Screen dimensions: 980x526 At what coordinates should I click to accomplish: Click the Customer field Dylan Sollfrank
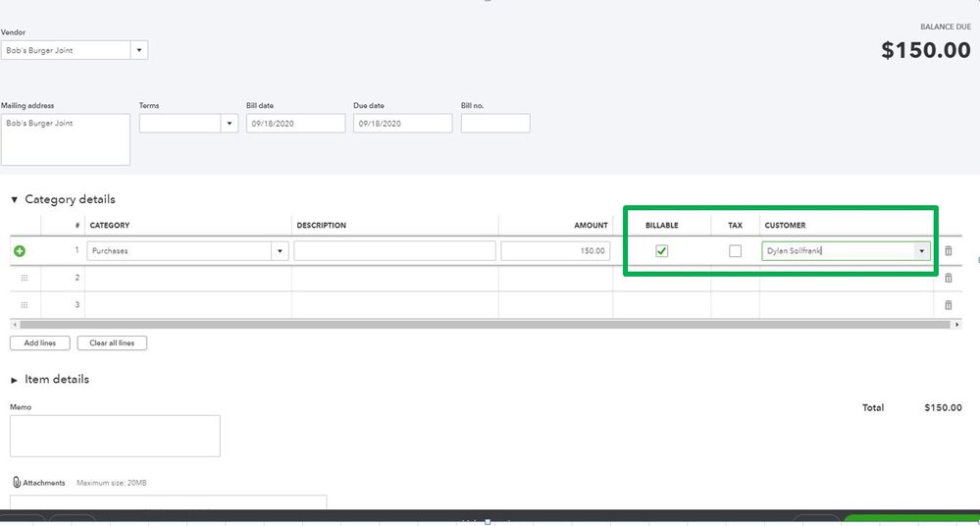(838, 251)
